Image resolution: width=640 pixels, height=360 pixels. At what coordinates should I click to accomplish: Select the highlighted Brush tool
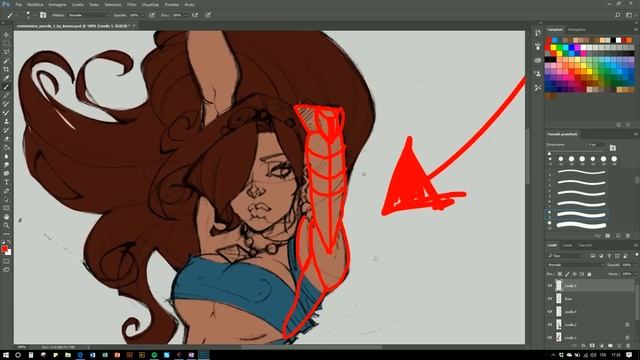click(x=6, y=87)
